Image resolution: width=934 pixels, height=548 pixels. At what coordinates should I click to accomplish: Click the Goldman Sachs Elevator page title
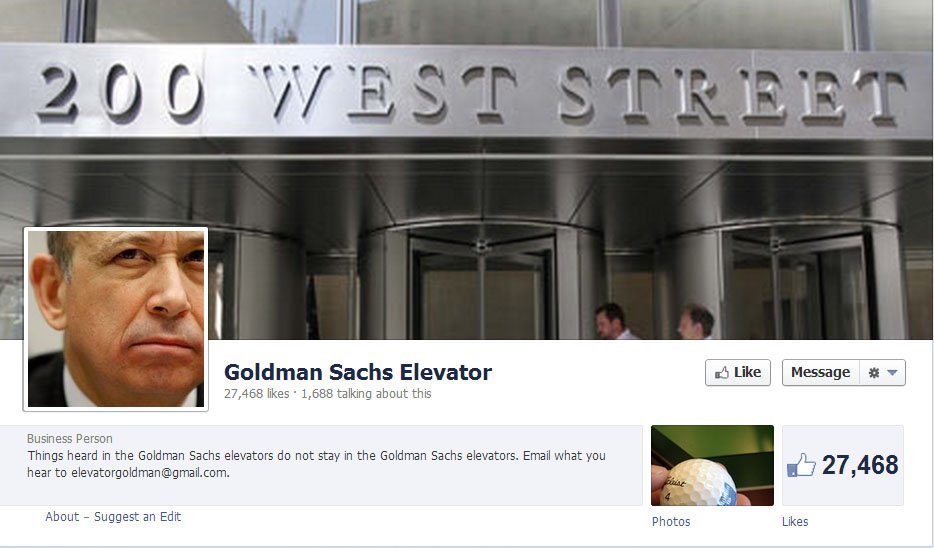click(358, 372)
